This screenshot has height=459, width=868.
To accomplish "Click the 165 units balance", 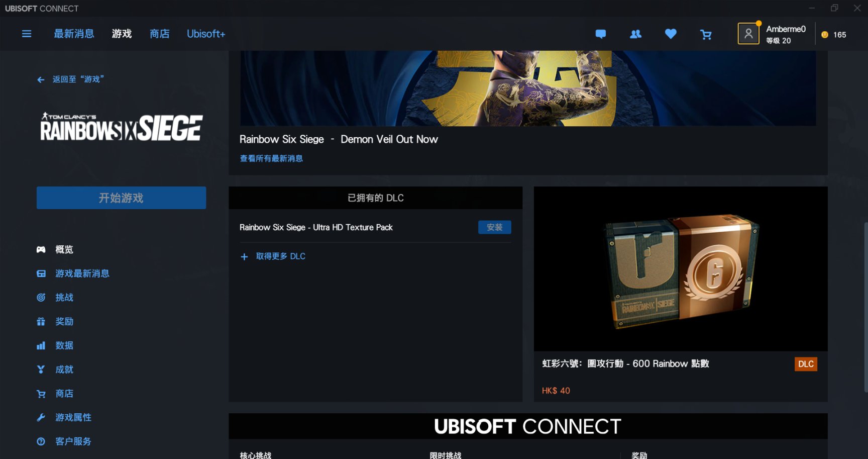I will click(839, 35).
